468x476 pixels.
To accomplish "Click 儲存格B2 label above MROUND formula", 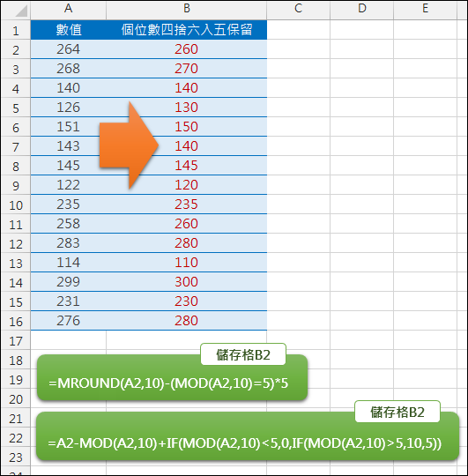I will (x=243, y=354).
